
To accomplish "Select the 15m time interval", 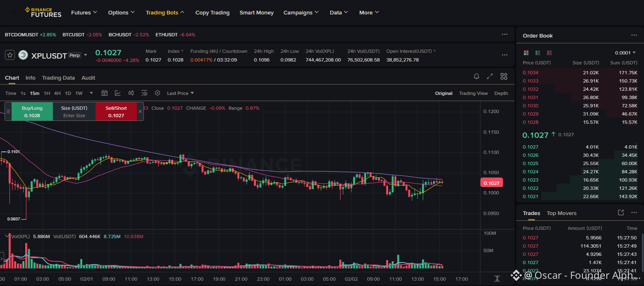I will [35, 93].
